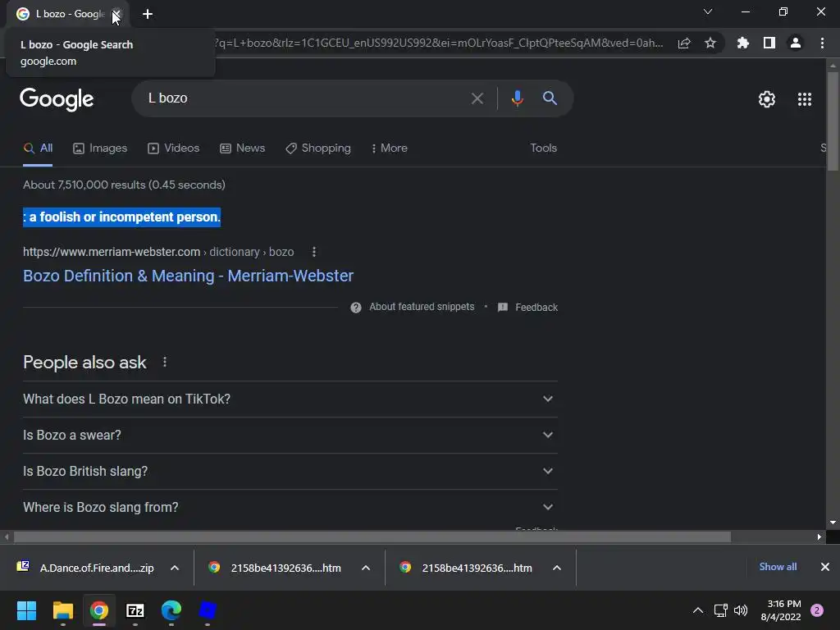The height and width of the screenshot is (630, 840).
Task: Click the highlighted foolish or incompetent person snippet
Action: [x=121, y=217]
